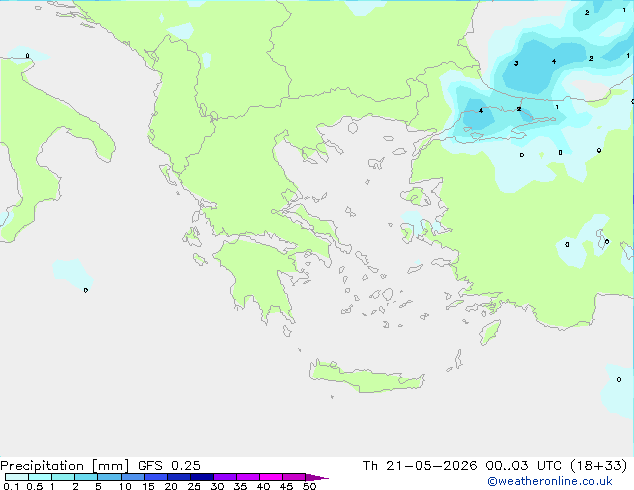Click the '40' legend scale label
The image size is (634, 490).
click(x=263, y=486)
